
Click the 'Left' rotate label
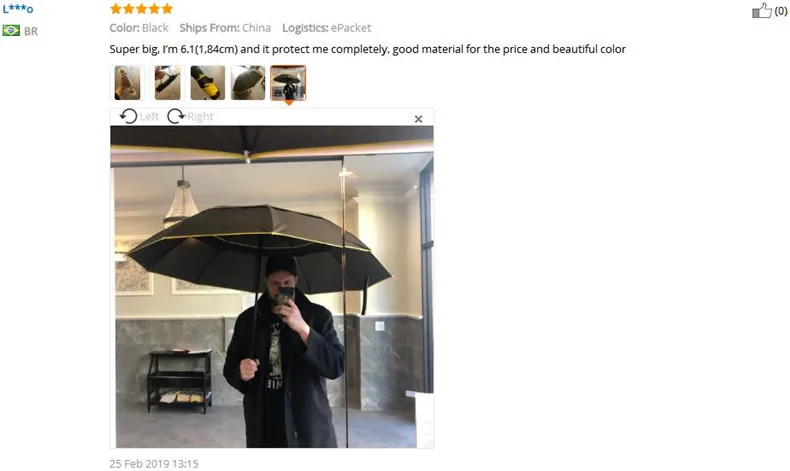point(149,117)
